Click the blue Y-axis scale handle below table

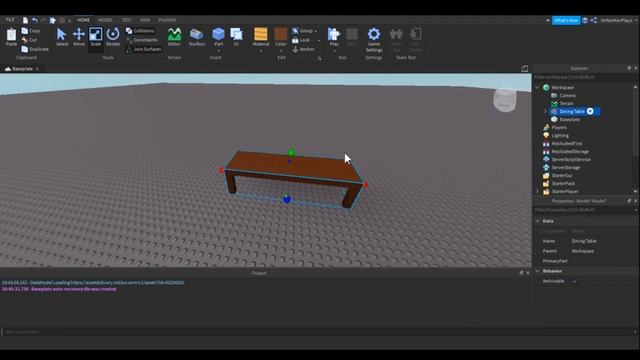287,199
